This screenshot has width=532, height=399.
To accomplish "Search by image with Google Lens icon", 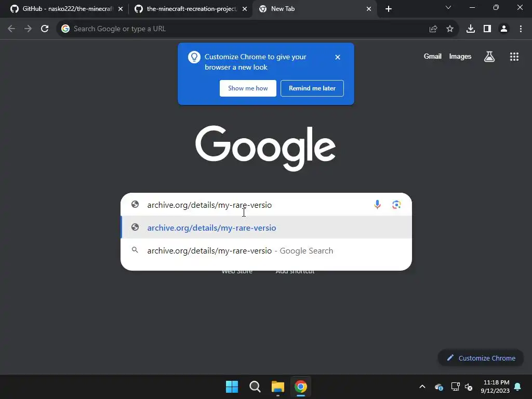I will [x=396, y=205].
